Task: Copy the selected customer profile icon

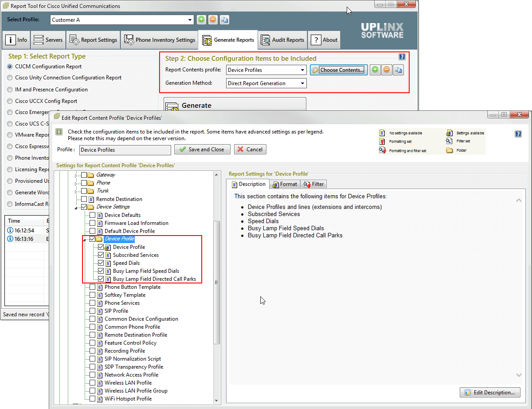Action: click(225, 20)
